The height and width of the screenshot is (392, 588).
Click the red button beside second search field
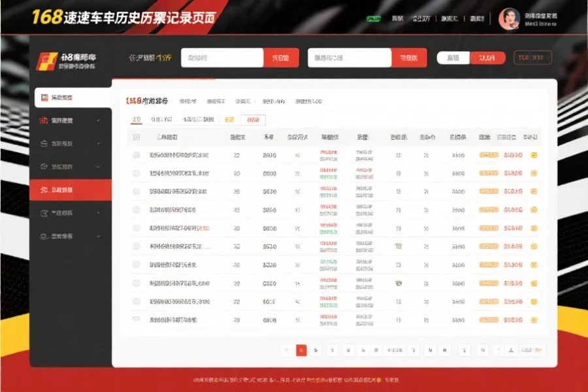pyautogui.click(x=409, y=57)
